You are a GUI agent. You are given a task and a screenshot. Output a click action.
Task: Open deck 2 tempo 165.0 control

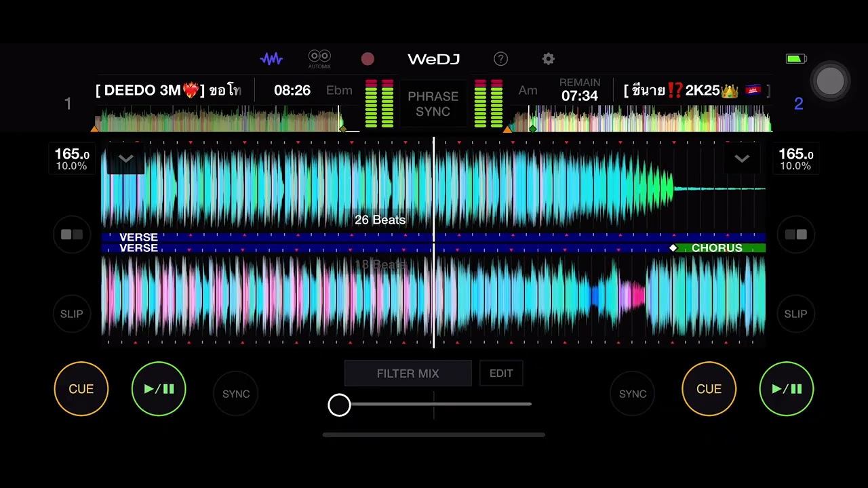tap(795, 159)
